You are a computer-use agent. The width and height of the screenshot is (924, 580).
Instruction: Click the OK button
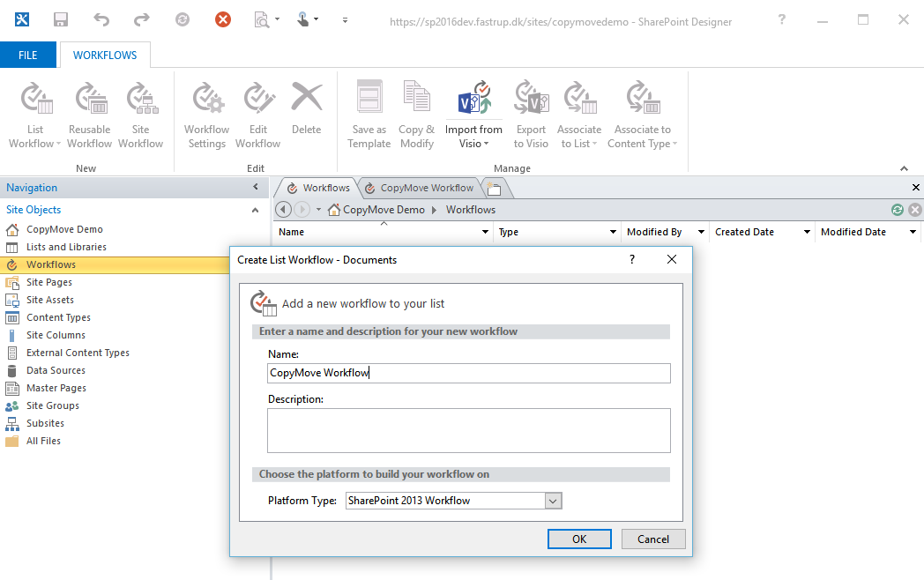pos(579,539)
